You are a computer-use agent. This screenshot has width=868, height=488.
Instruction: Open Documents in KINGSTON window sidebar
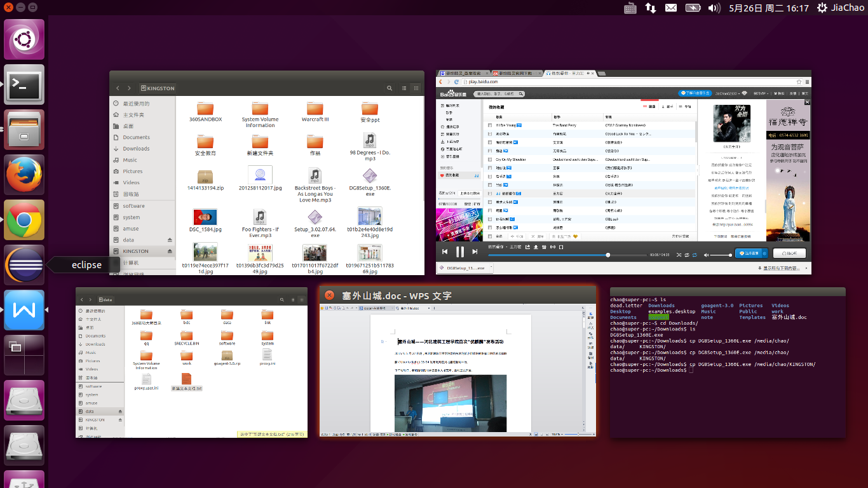click(x=136, y=137)
